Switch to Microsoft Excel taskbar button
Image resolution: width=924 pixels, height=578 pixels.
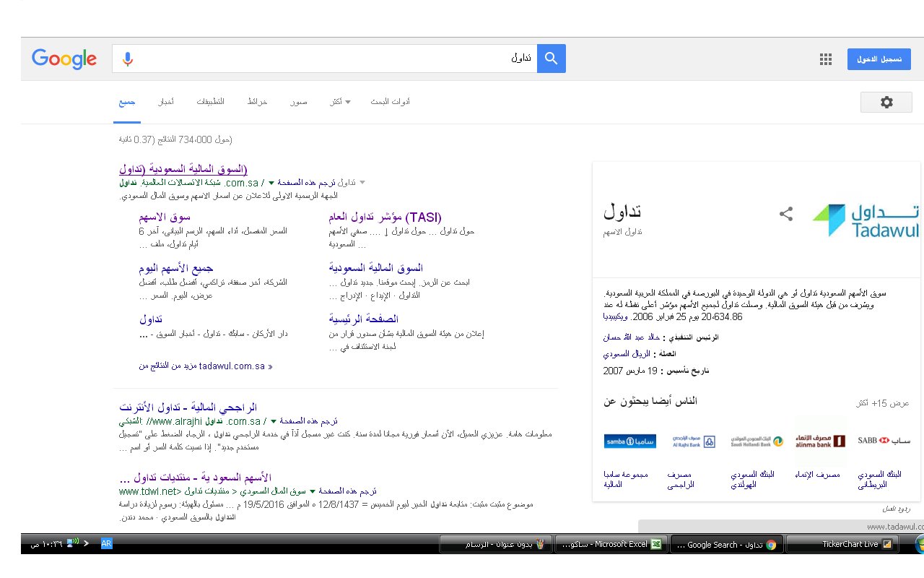611,544
